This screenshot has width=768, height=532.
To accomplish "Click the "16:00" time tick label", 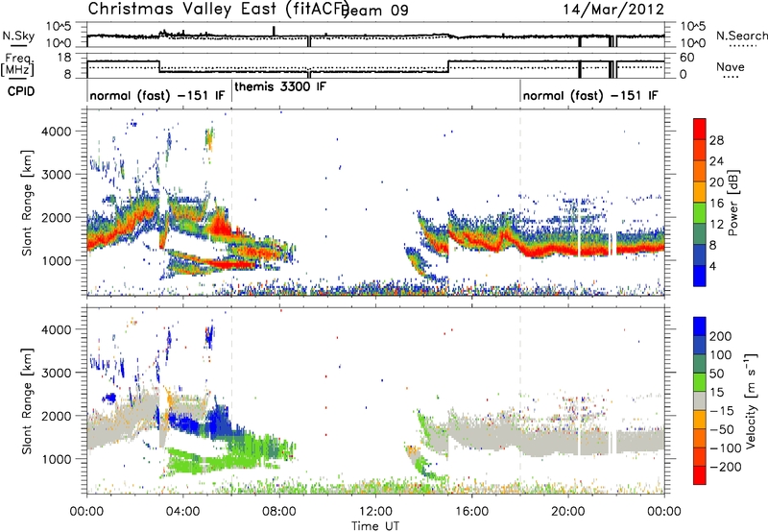I will [x=471, y=512].
